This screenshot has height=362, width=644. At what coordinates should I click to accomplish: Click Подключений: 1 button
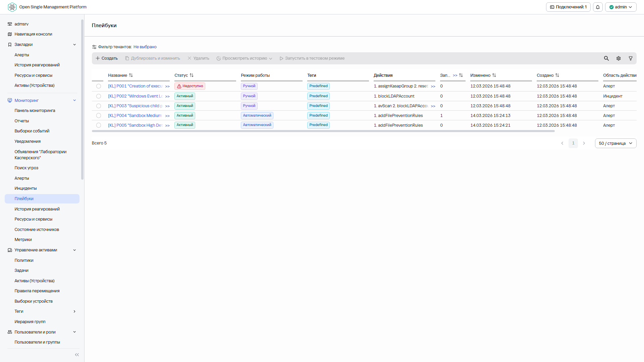(x=568, y=7)
